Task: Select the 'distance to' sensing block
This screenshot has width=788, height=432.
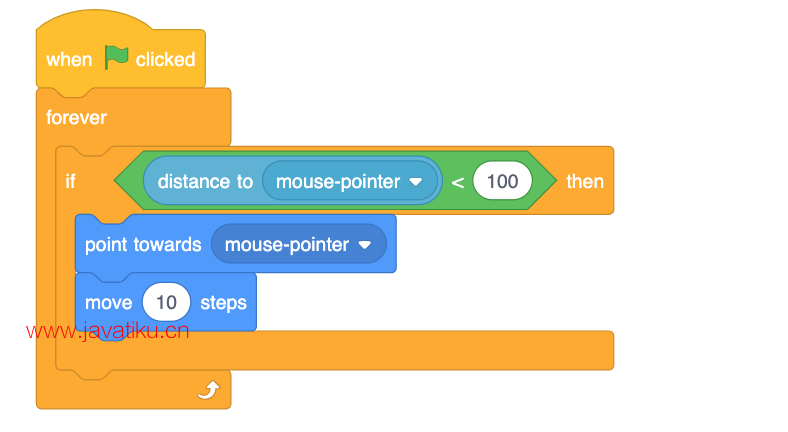Action: pos(292,181)
